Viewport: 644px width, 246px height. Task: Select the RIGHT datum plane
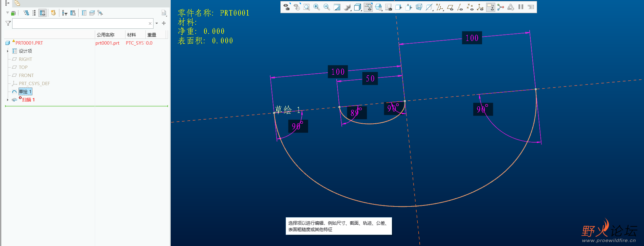[x=25, y=59]
